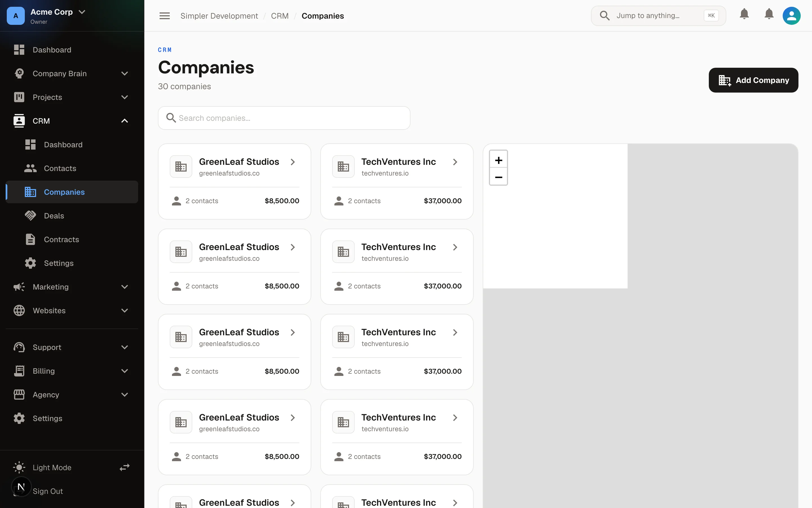Click the Agency storefront icon
The image size is (812, 508).
(x=19, y=395)
